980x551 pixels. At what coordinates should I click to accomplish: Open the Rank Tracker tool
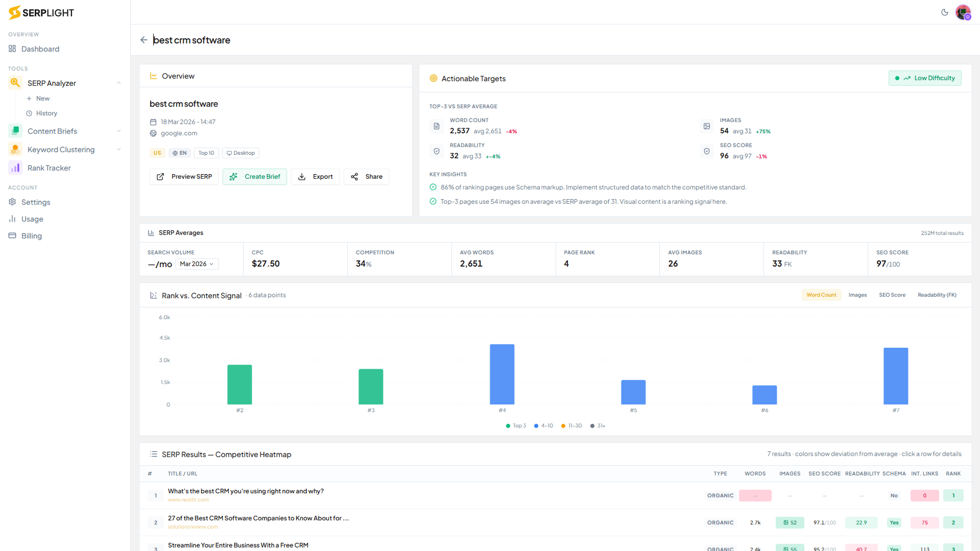pyautogui.click(x=49, y=167)
